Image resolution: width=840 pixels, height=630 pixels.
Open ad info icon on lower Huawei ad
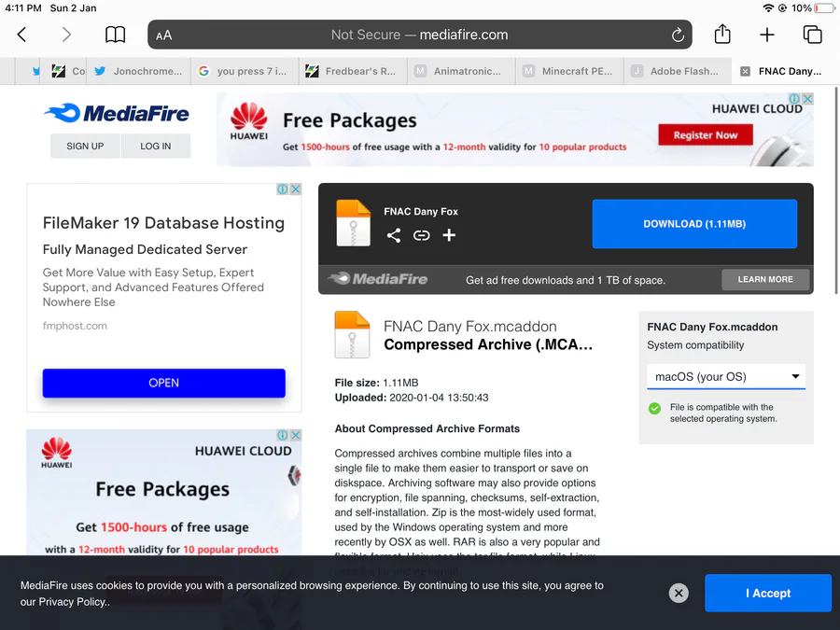tap(282, 435)
